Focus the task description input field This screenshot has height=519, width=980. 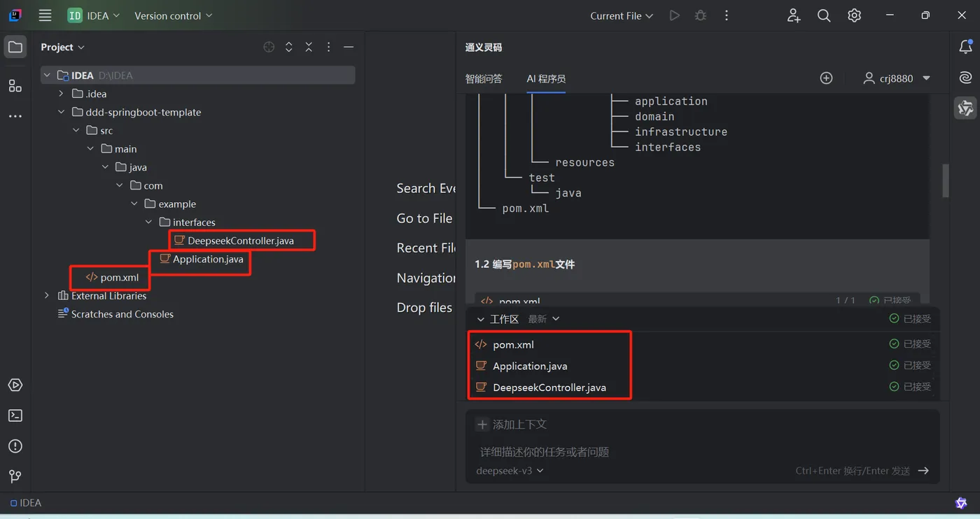(x=702, y=452)
